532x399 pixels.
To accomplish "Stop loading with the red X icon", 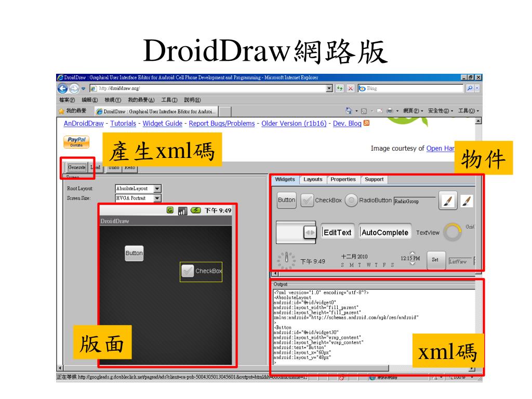I will click(351, 88).
